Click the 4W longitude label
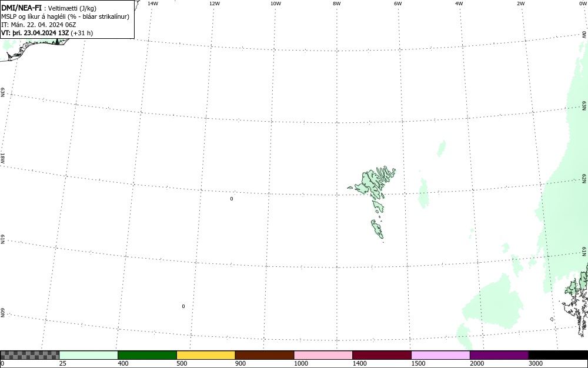This screenshot has width=588, height=368. click(x=459, y=4)
